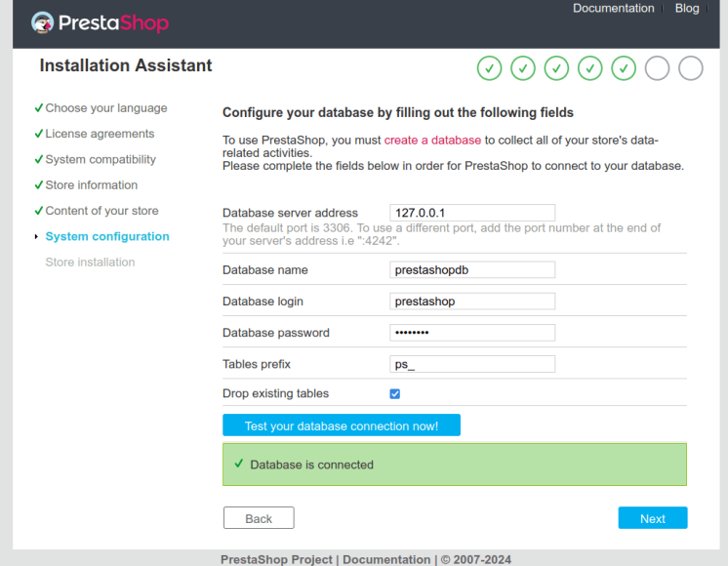Go to License agreements step
This screenshot has height=566, width=728.
tap(100, 134)
